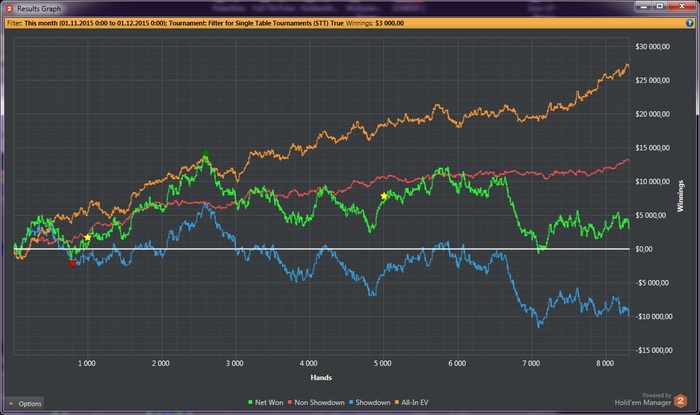Click the 2 000 hands axis tick label
The image size is (700, 415).
click(160, 363)
